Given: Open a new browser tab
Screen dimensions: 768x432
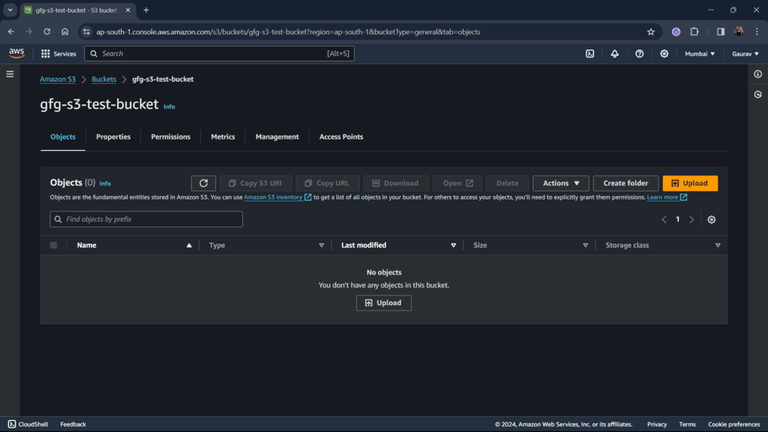Looking at the screenshot, I should click(146, 10).
